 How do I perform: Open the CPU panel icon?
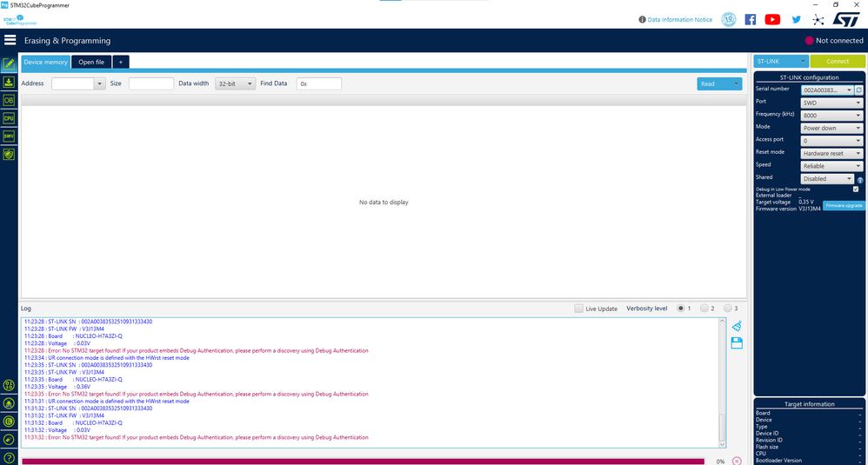pos(9,118)
